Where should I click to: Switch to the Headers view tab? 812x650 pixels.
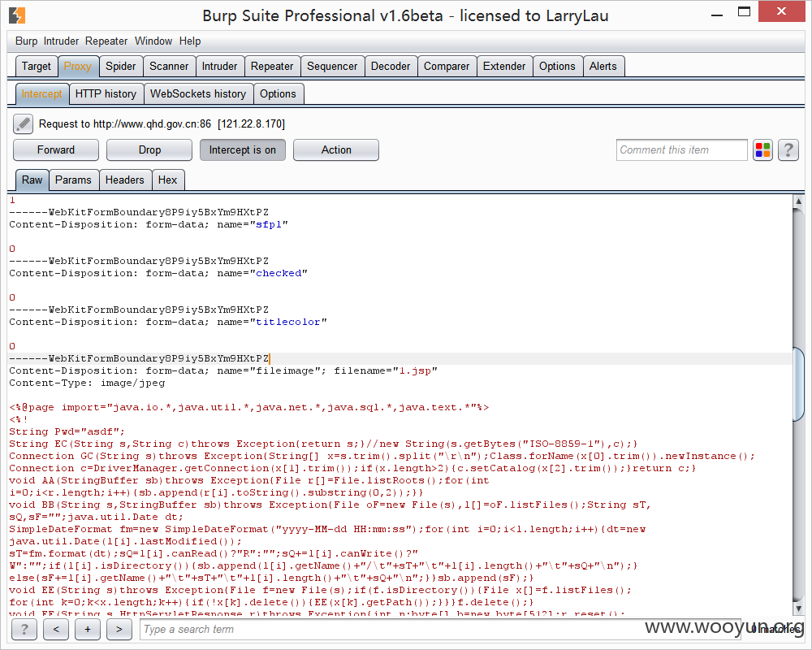coord(125,180)
